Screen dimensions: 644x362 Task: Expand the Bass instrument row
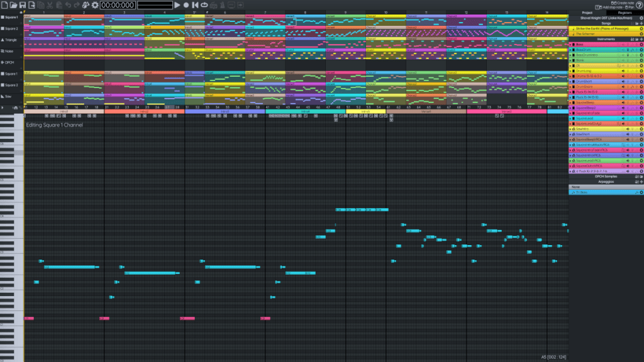[x=570, y=45]
